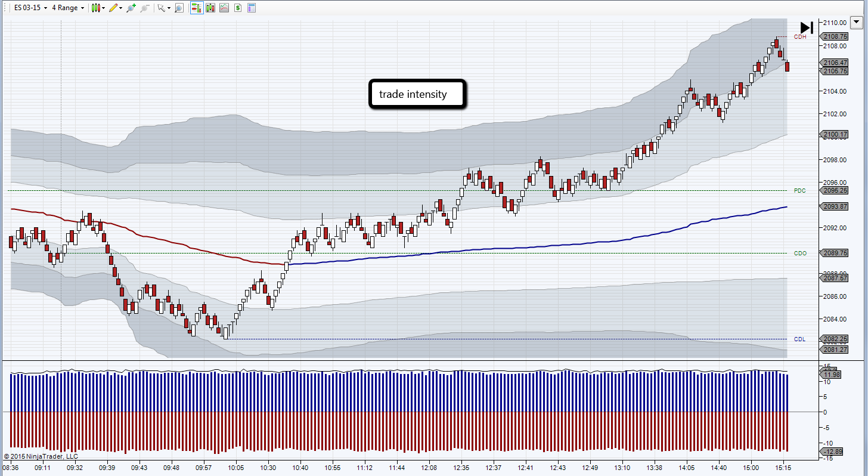Open the 4 Range interval selector
868x476 pixels.
[x=68, y=8]
